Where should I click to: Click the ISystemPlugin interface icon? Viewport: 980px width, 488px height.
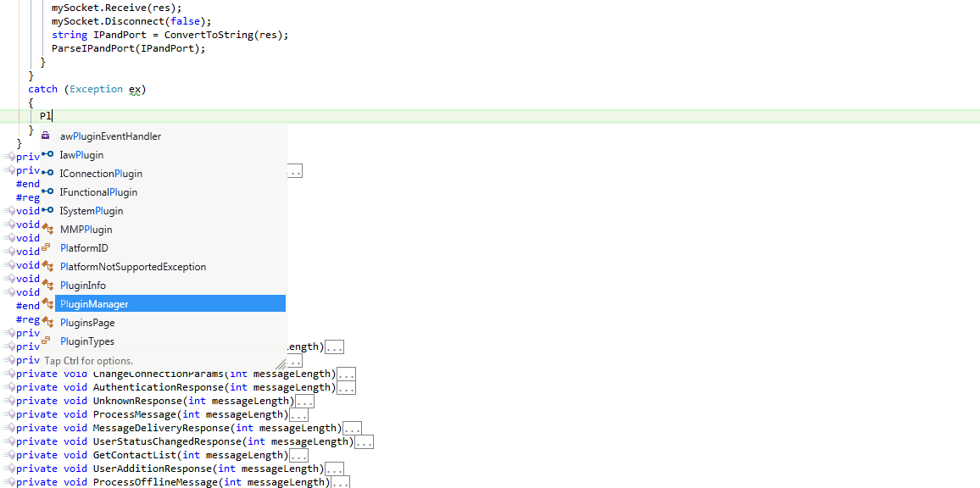(x=47, y=211)
